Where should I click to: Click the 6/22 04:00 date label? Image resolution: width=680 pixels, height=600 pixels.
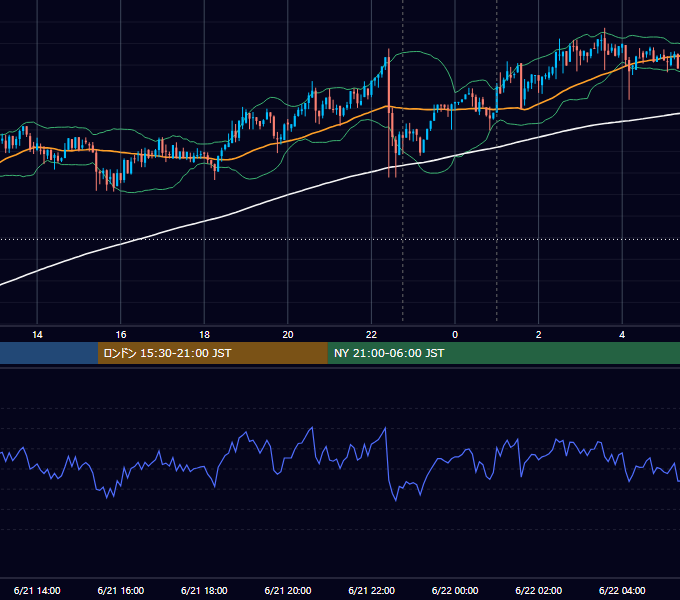pos(622,590)
